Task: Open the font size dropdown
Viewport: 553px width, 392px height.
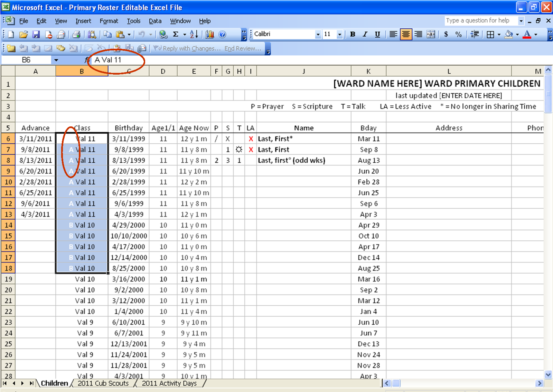Action: coord(340,34)
